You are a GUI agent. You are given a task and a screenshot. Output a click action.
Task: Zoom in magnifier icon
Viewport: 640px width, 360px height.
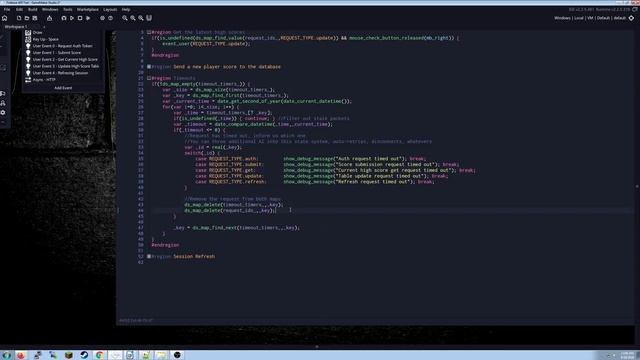click(x=141, y=18)
